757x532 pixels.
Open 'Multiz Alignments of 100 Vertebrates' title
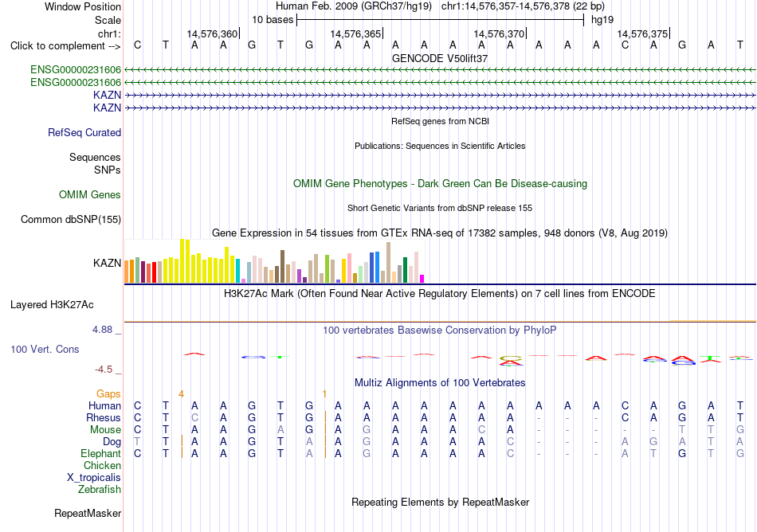point(440,383)
